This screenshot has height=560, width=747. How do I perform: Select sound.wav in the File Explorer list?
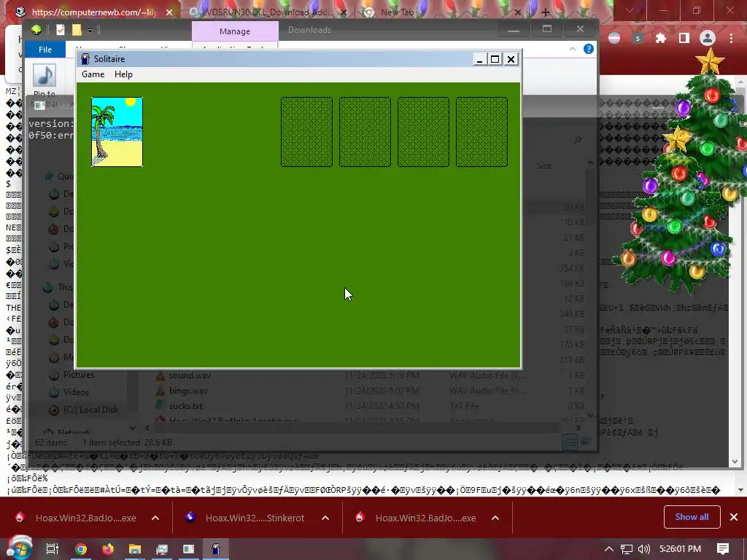pos(190,376)
